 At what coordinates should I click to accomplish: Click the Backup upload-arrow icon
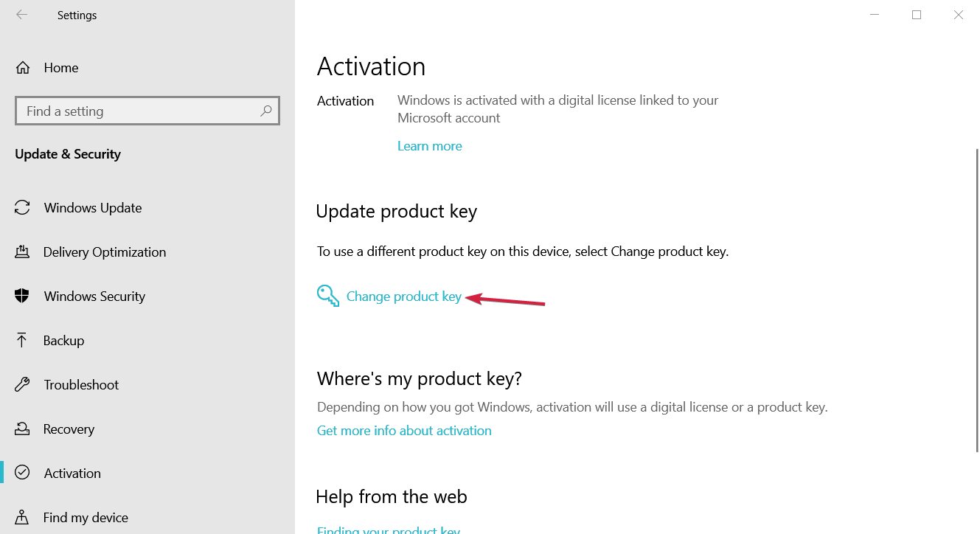pyautogui.click(x=22, y=340)
